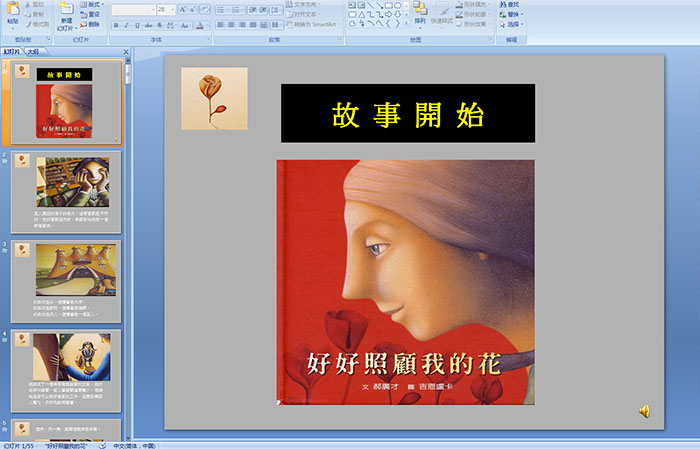Image resolution: width=700 pixels, height=449 pixels.
Task: Open the Paragraph dialog launcher
Action: click(x=340, y=40)
